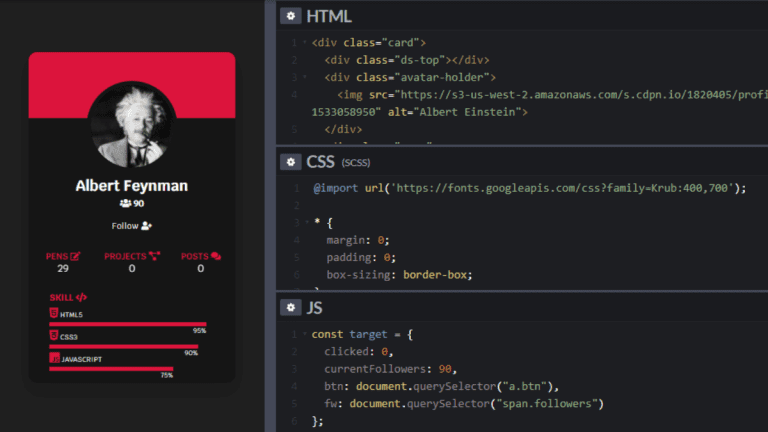Viewport: 768px width, 432px height.
Task: Click the (SCSS) preprocessor label
Action: [x=356, y=163]
